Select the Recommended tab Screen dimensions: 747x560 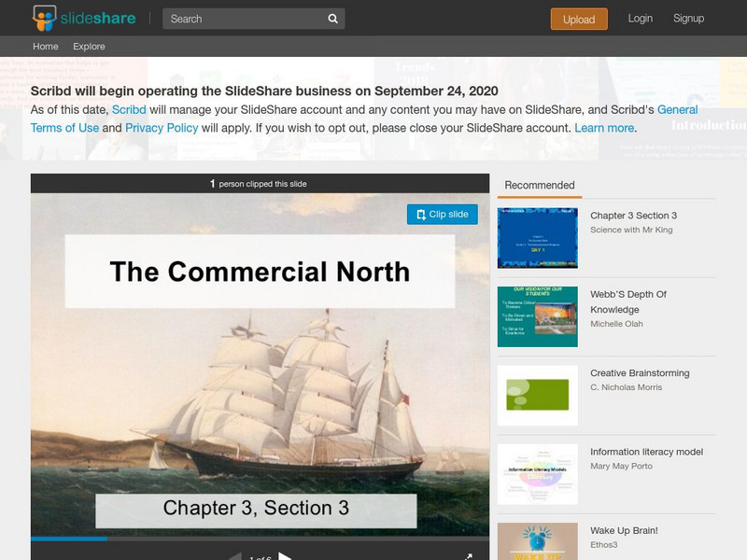(x=540, y=185)
